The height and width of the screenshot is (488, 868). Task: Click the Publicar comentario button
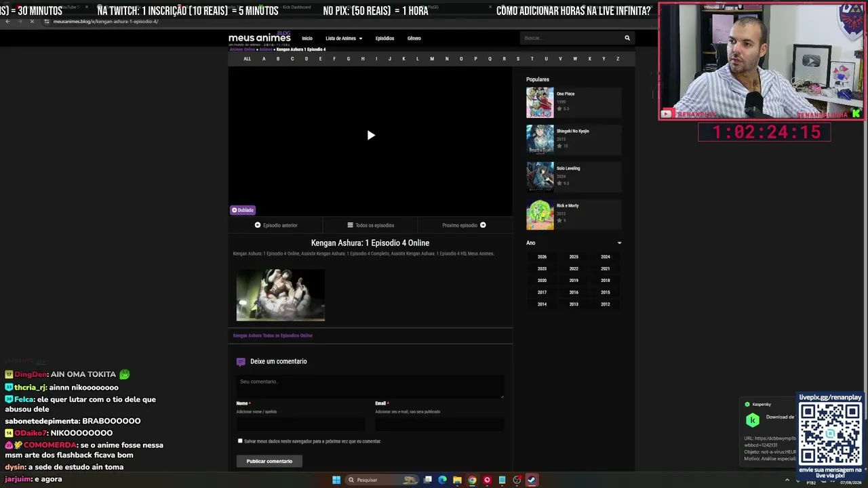(x=269, y=462)
